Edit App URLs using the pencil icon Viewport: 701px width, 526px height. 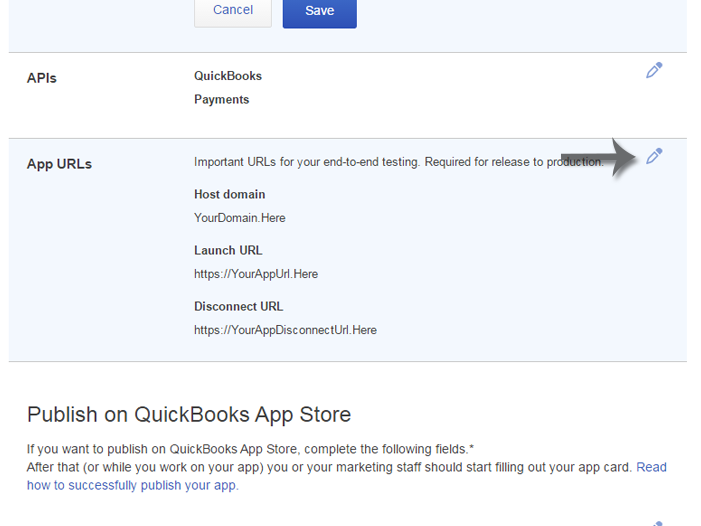tap(654, 156)
